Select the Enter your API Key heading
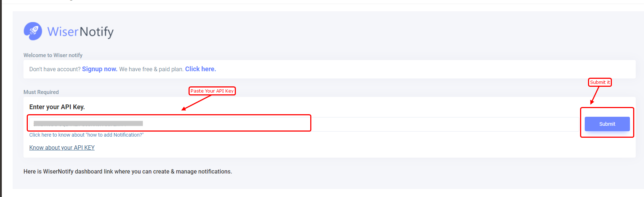Viewport: 644px width, 197px height. (x=57, y=107)
